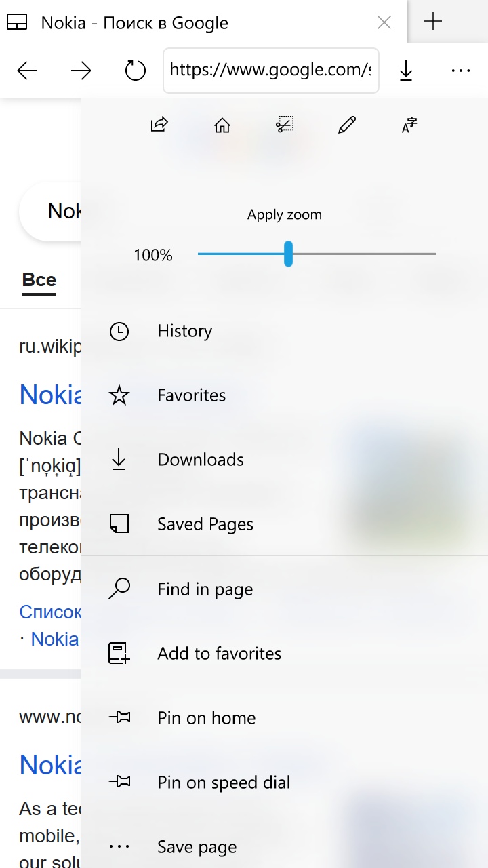Click the download arrow in the toolbar
Screen dimensions: 488x868
(406, 70)
